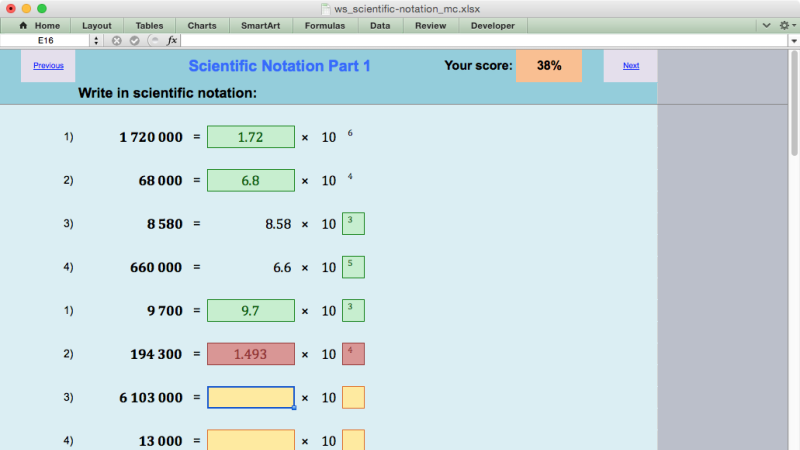This screenshot has width=800, height=450.
Task: Follow the Next link
Action: (x=631, y=65)
